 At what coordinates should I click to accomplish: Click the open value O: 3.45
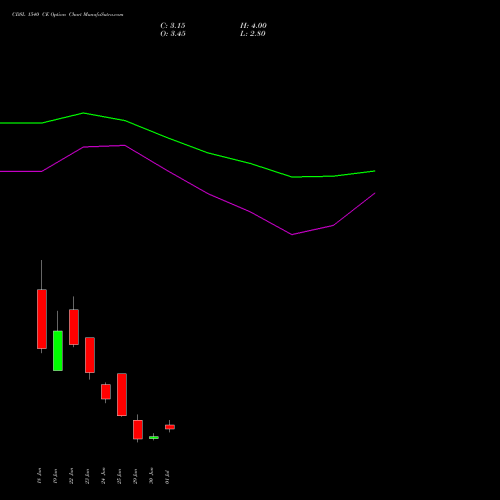click(173, 34)
